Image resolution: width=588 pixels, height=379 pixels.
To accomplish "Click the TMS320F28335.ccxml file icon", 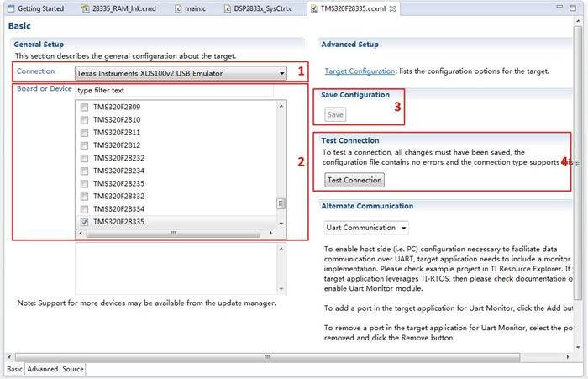I will click(314, 8).
